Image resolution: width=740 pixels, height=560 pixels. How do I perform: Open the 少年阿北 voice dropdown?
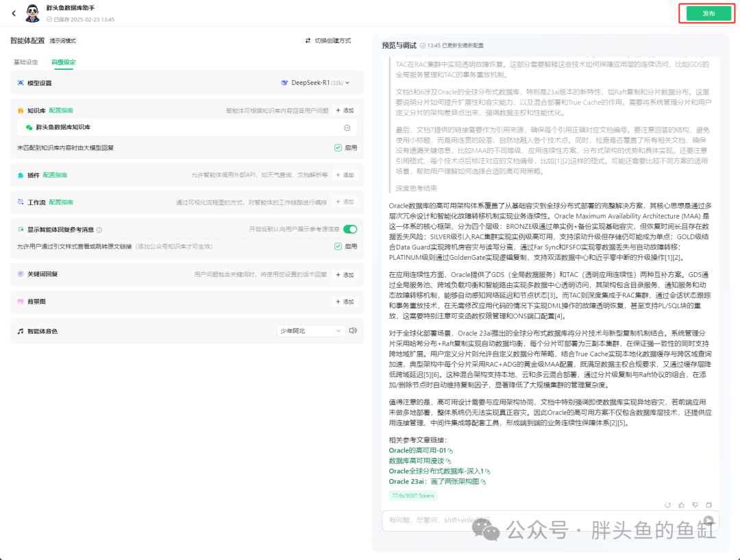(x=310, y=331)
